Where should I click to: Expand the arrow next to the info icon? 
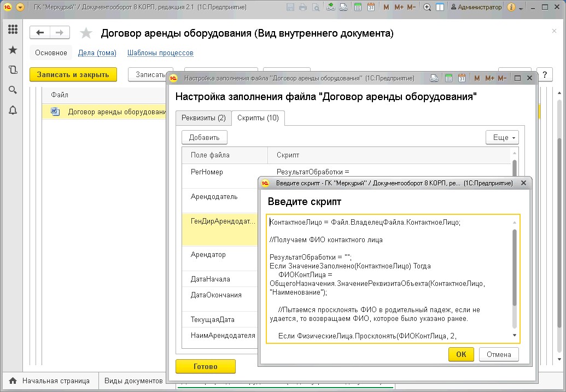521,8
